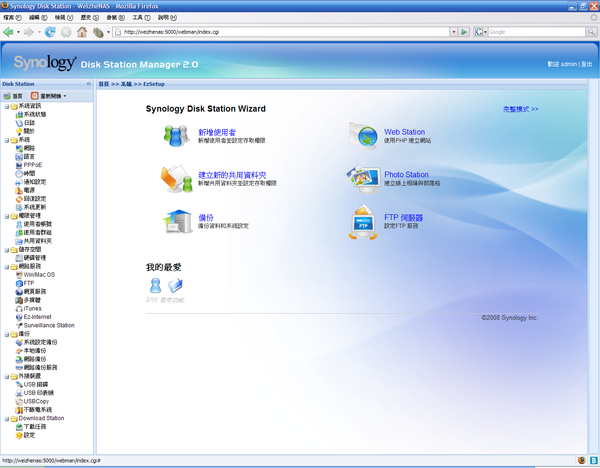This screenshot has width=600, height=468.
Task: Open USBCopy in the sidebar tree
Action: (32, 401)
